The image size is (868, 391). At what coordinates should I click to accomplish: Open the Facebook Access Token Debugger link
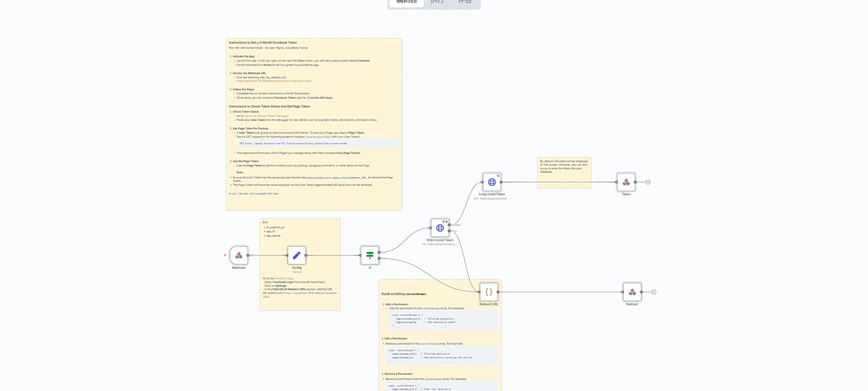pyautogui.click(x=266, y=116)
